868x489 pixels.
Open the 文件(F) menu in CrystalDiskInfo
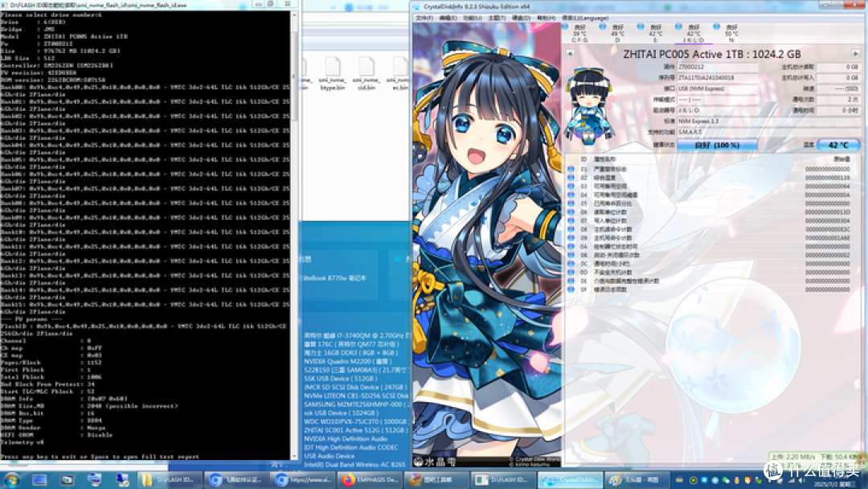424,18
